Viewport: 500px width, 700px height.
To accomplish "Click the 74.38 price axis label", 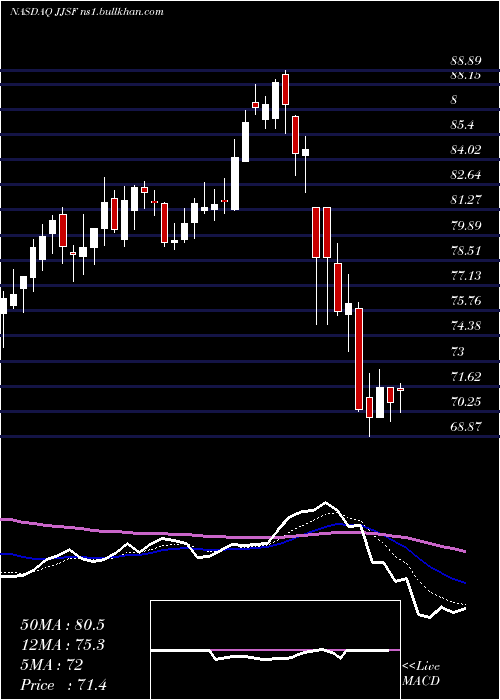I will pyautogui.click(x=466, y=325).
